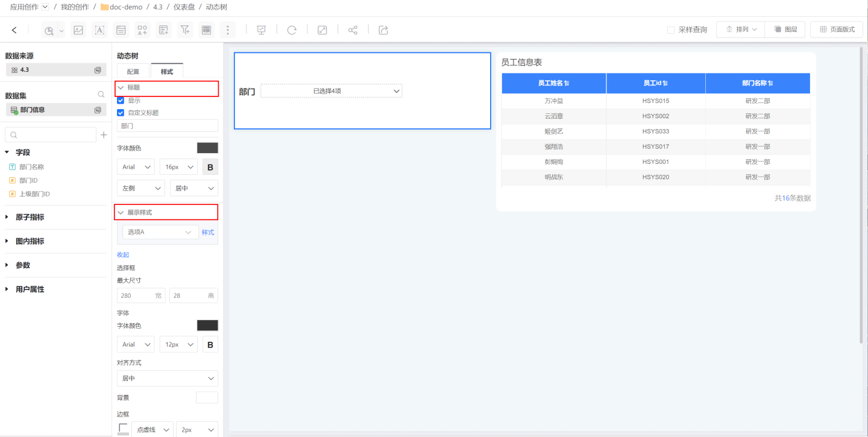Toggle the 自定义标题 checkbox

(x=121, y=113)
